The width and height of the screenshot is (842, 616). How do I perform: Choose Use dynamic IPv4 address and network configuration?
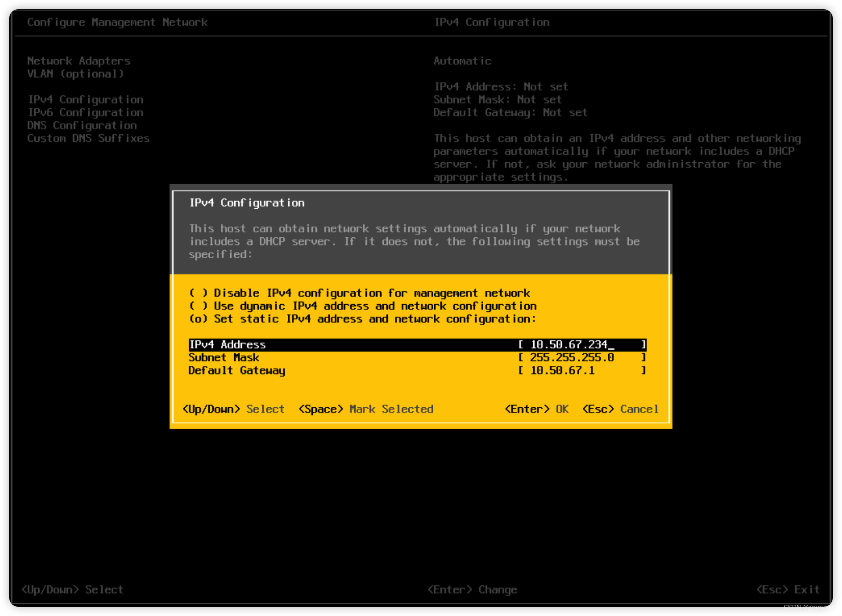tap(362, 306)
